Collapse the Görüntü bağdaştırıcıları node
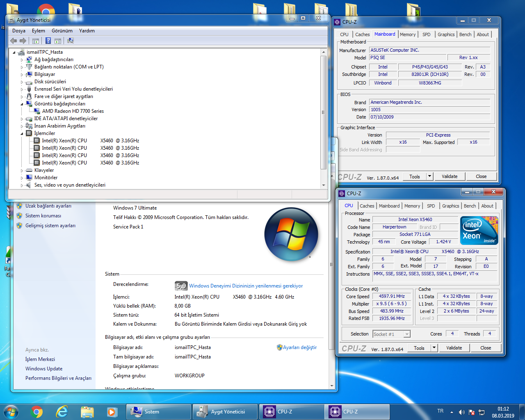The image size is (525, 420). [22, 104]
